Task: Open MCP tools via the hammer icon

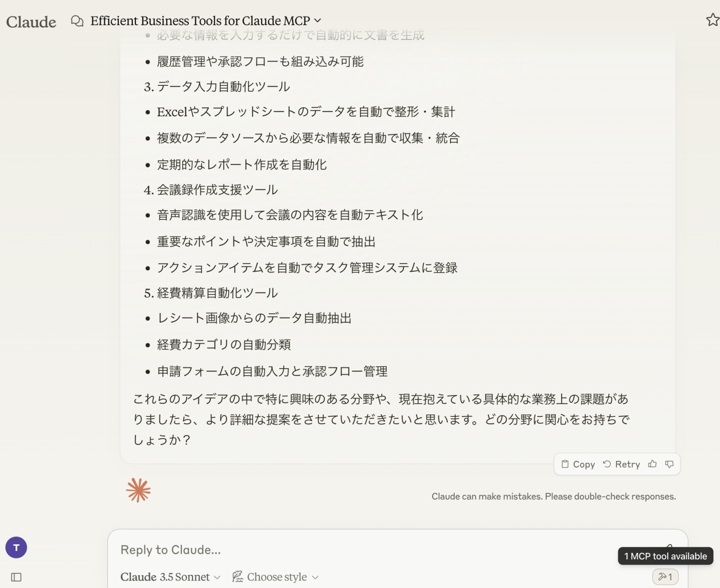Action: click(x=665, y=577)
